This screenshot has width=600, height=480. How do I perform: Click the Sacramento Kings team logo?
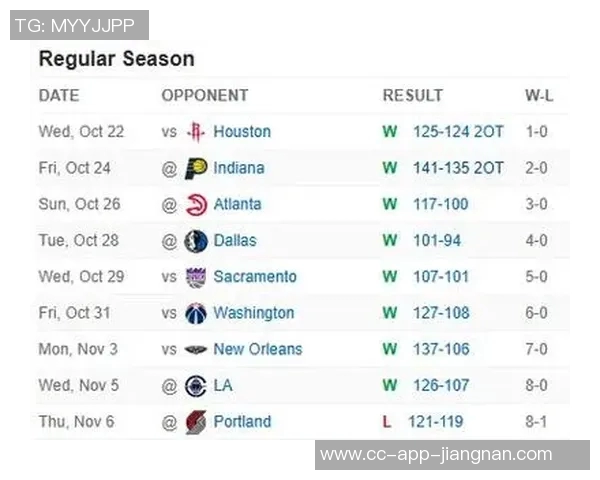(196, 277)
